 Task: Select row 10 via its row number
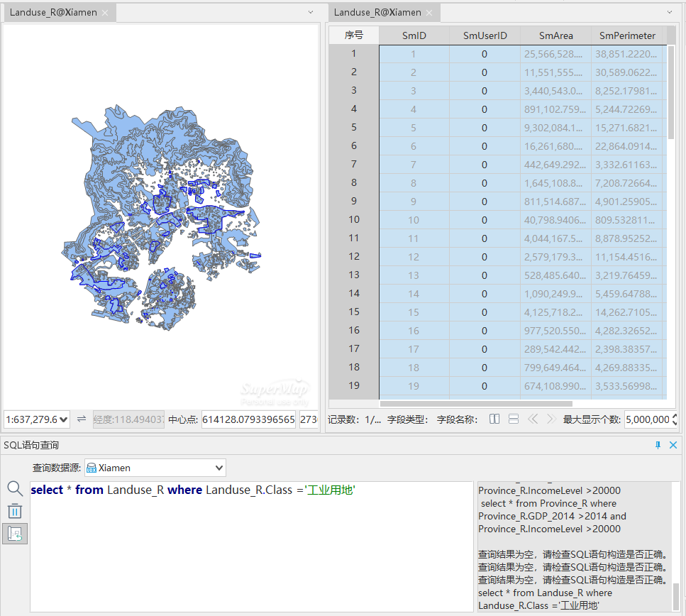(353, 220)
